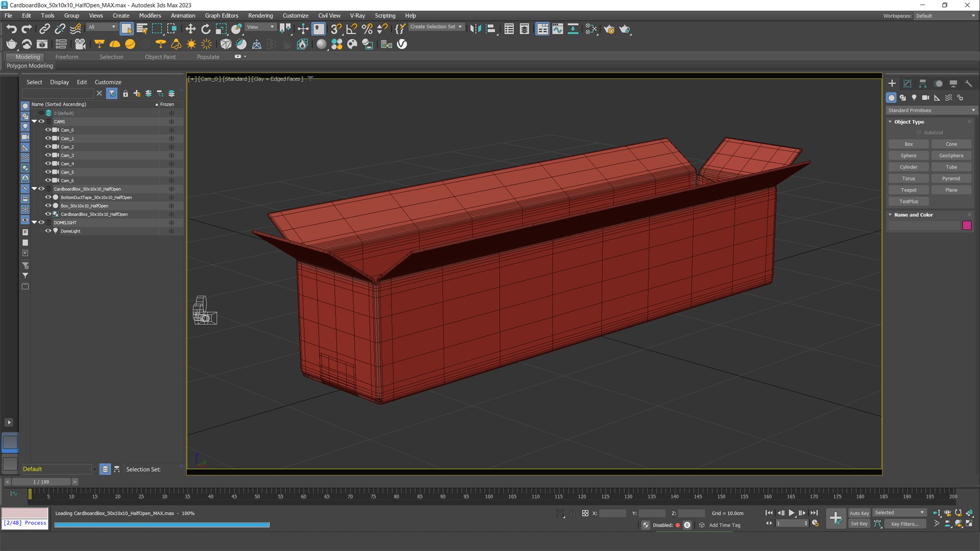Open the Modifiers menu
980x551 pixels.
click(x=150, y=15)
